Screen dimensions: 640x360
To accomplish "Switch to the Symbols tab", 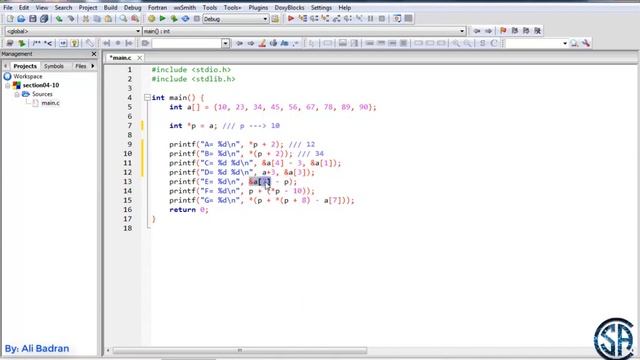I will (54, 66).
